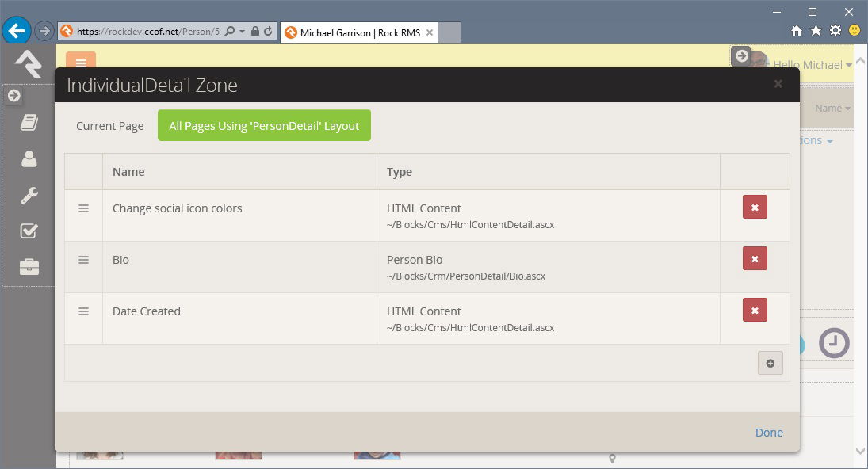Grab the reorder handle for the Bio row
This screenshot has width=868, height=469.
83,260
